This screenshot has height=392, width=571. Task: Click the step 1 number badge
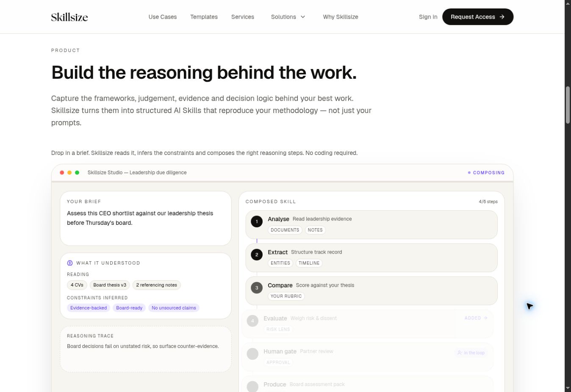point(257,221)
